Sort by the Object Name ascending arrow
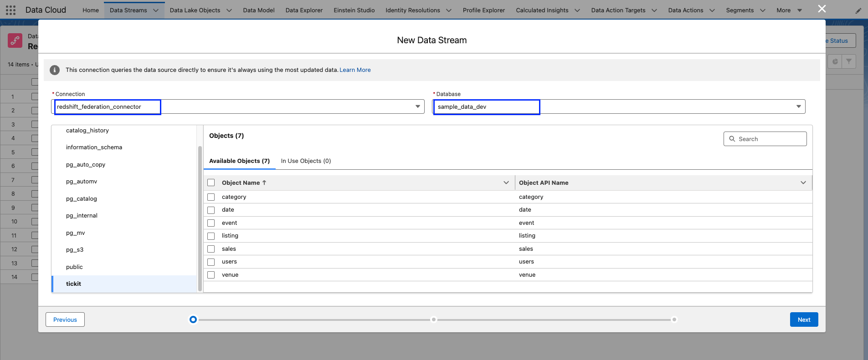 264,183
